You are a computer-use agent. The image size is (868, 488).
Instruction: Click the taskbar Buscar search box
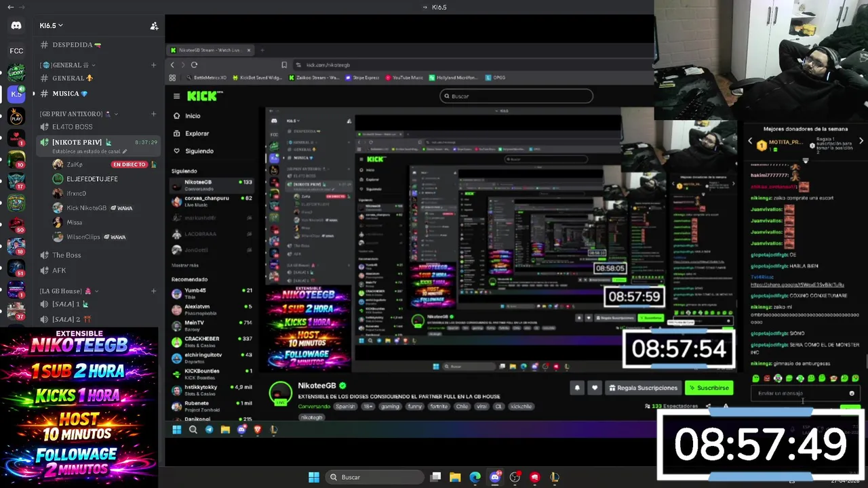coord(375,477)
